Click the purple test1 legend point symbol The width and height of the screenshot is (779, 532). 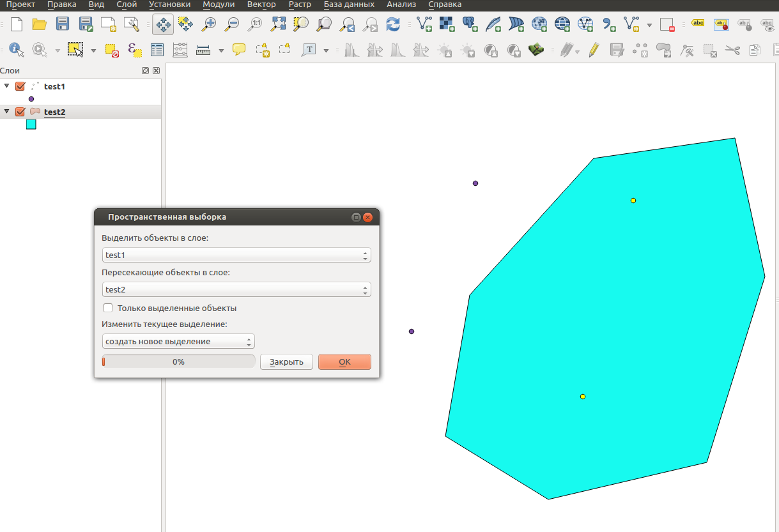(x=31, y=99)
